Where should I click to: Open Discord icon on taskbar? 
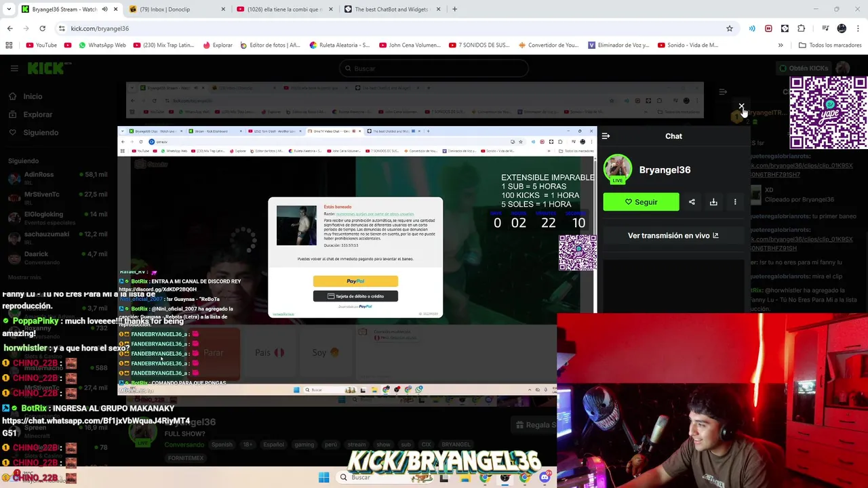click(545, 477)
